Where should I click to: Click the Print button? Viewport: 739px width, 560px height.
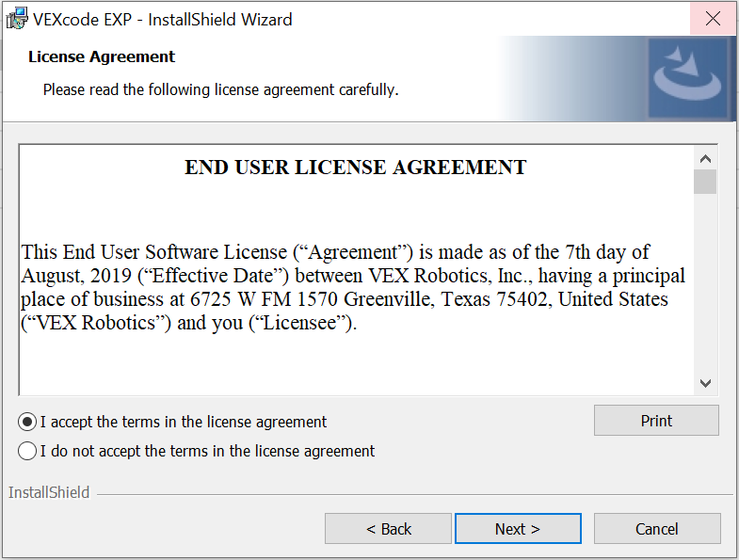tap(656, 421)
